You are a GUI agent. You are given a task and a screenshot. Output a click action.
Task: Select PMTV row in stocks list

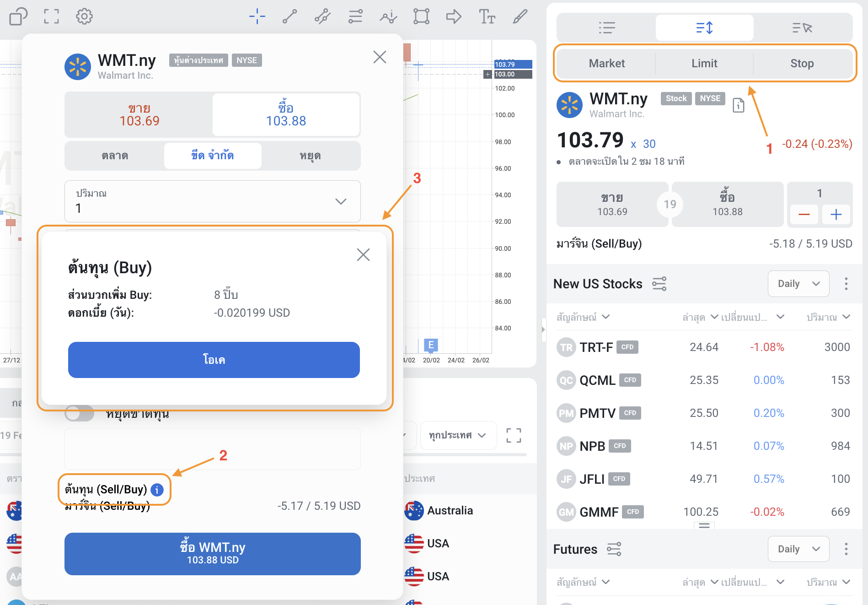click(703, 413)
